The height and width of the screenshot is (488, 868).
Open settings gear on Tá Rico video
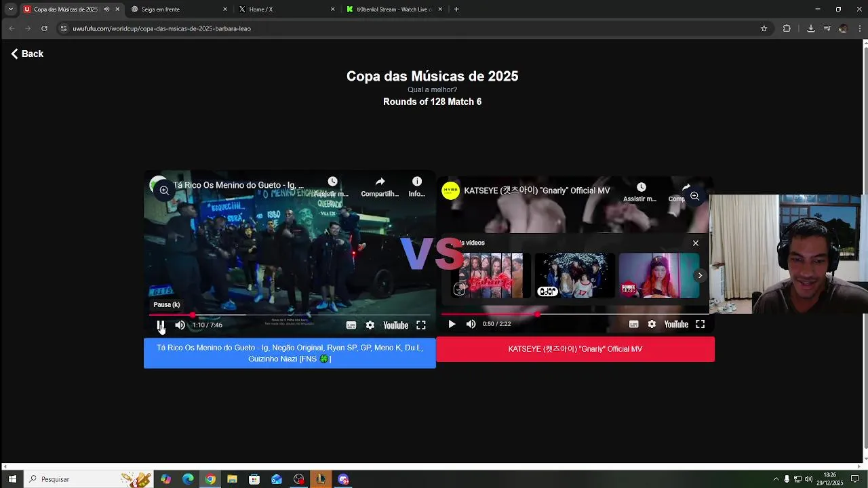click(370, 325)
